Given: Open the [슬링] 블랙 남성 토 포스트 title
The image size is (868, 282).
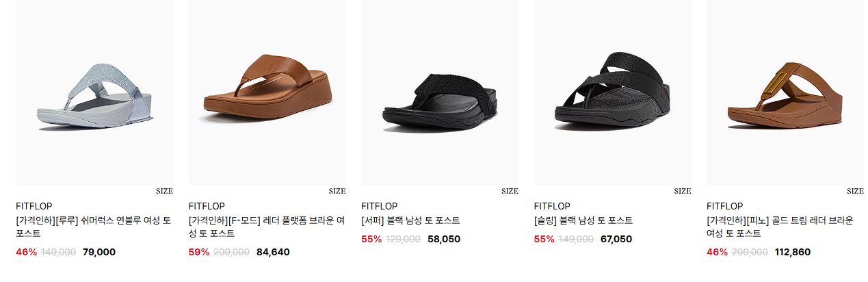Looking at the screenshot, I should click(583, 220).
